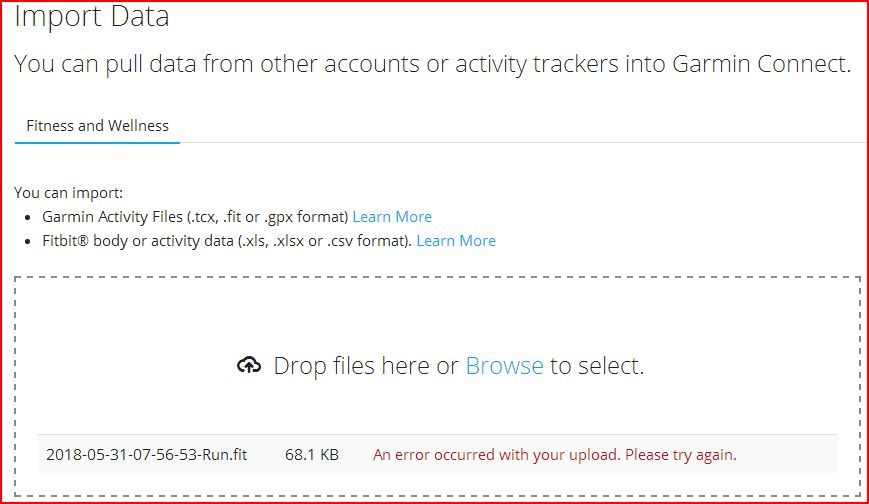Click the cloud upload icon
This screenshot has width=869, height=504.
click(x=249, y=365)
